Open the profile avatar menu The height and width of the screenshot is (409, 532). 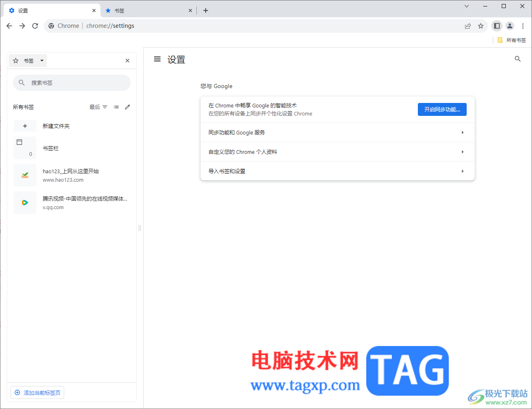[510, 26]
